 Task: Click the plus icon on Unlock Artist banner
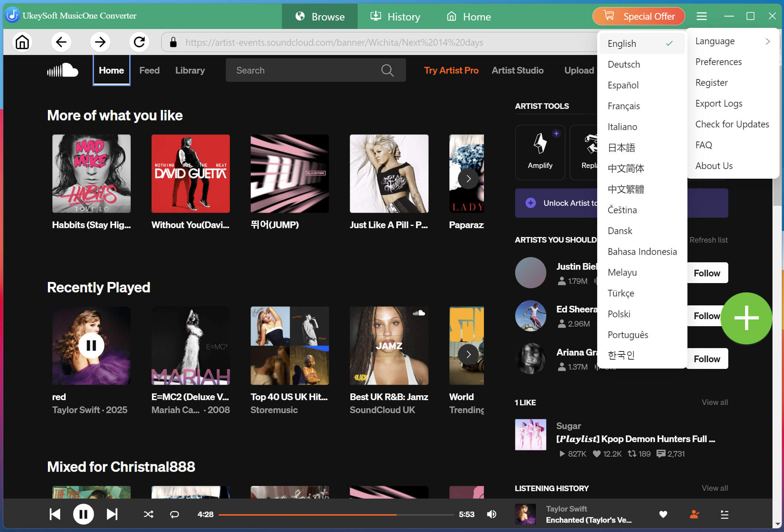click(531, 203)
